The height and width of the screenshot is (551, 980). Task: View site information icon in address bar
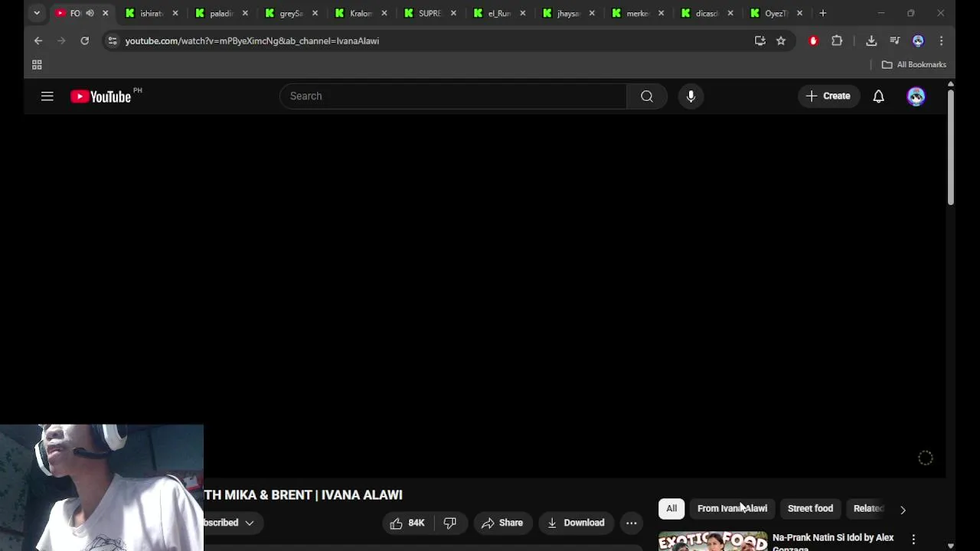click(112, 41)
